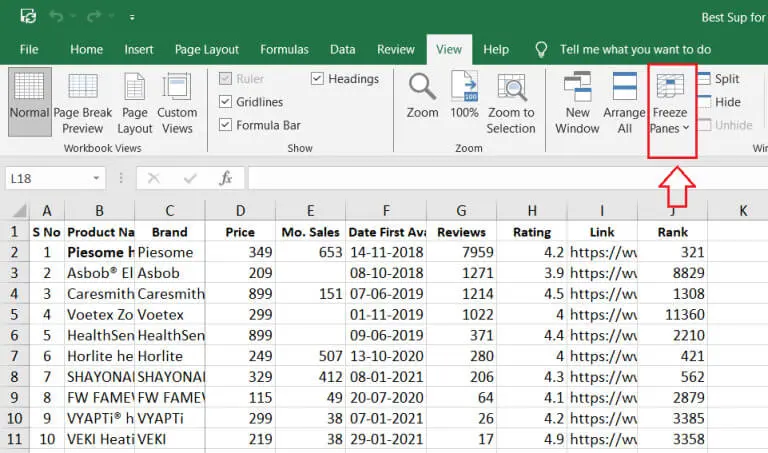Click Arrange All windows

[624, 103]
